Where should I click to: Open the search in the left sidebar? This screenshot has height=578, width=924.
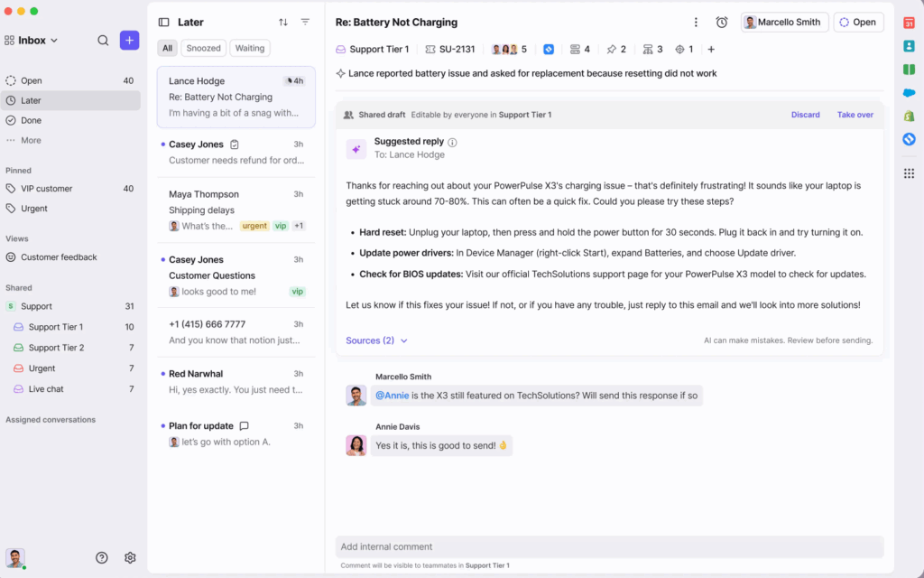point(103,40)
